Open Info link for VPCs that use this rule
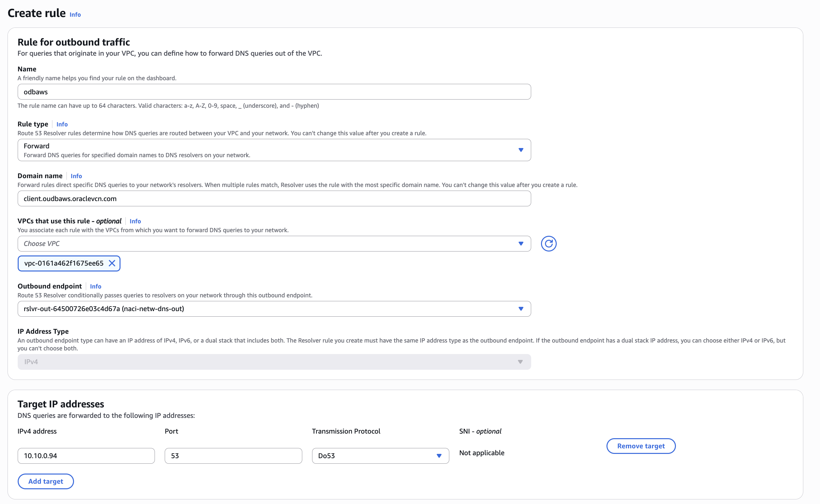Viewport: 820px width, 504px height. tap(135, 221)
